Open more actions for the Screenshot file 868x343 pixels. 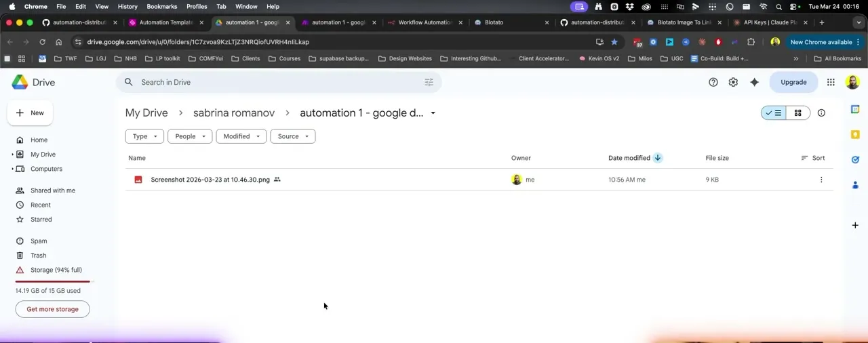click(821, 180)
